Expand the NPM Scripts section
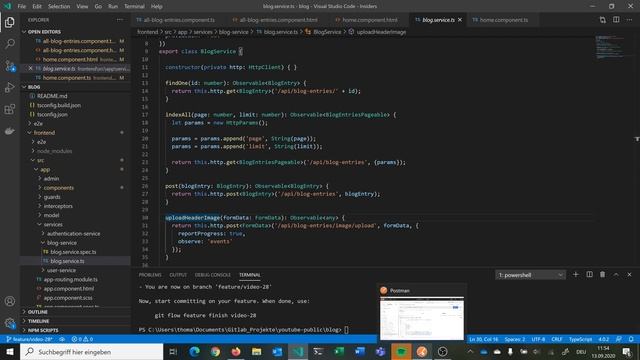This screenshot has width=640, height=360. 43,330
